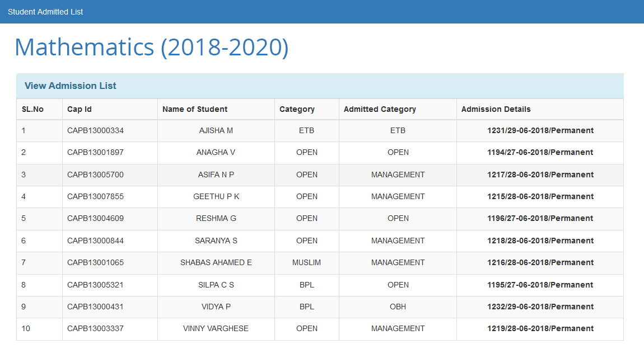Click admission details 1215/28-06-2018/Permanent
The width and height of the screenshot is (644, 358).
[540, 196]
